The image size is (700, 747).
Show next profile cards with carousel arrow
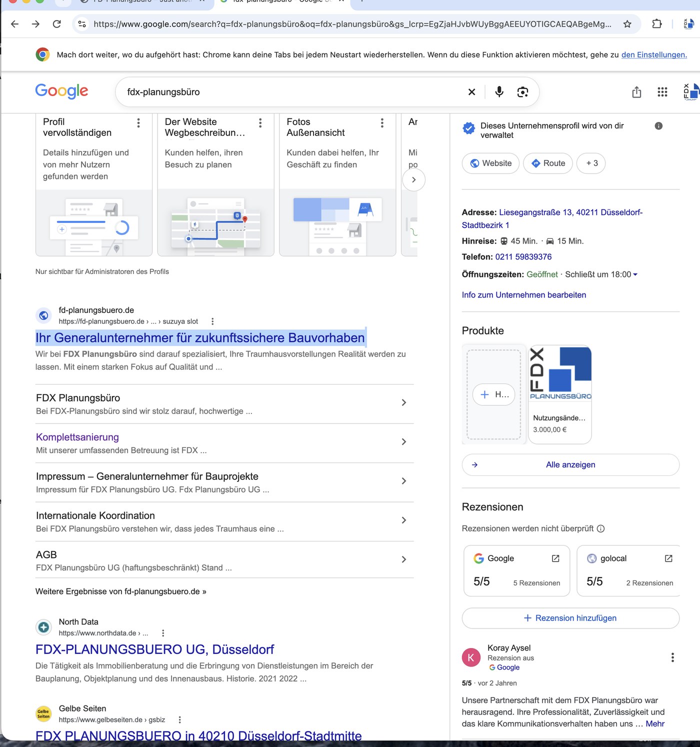(x=414, y=180)
